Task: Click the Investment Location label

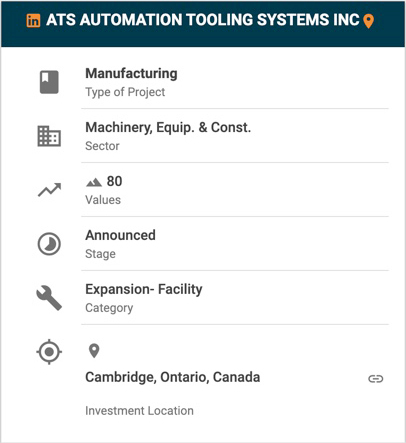Action: (x=139, y=411)
